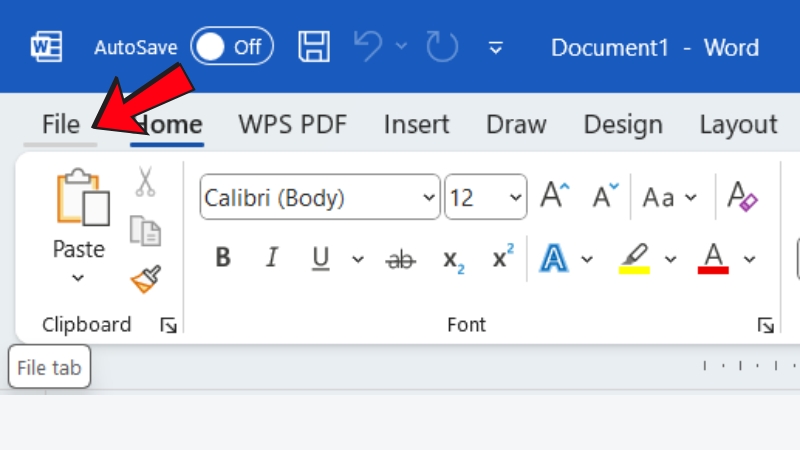This screenshot has width=800, height=450.
Task: Switch to the Insert tab
Action: coord(416,124)
